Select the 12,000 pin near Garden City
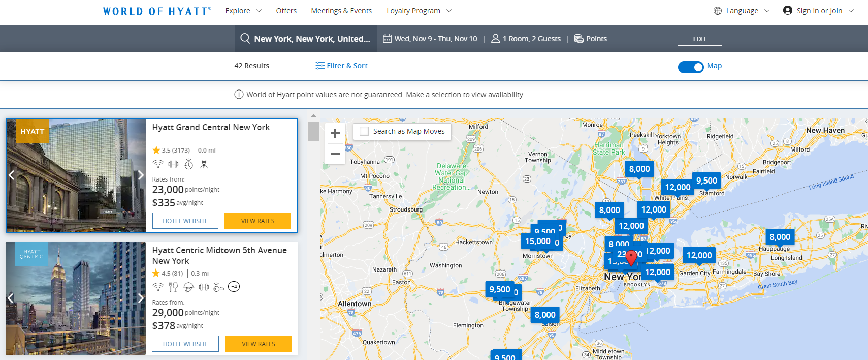Viewport: 868px width, 360px height. point(699,255)
